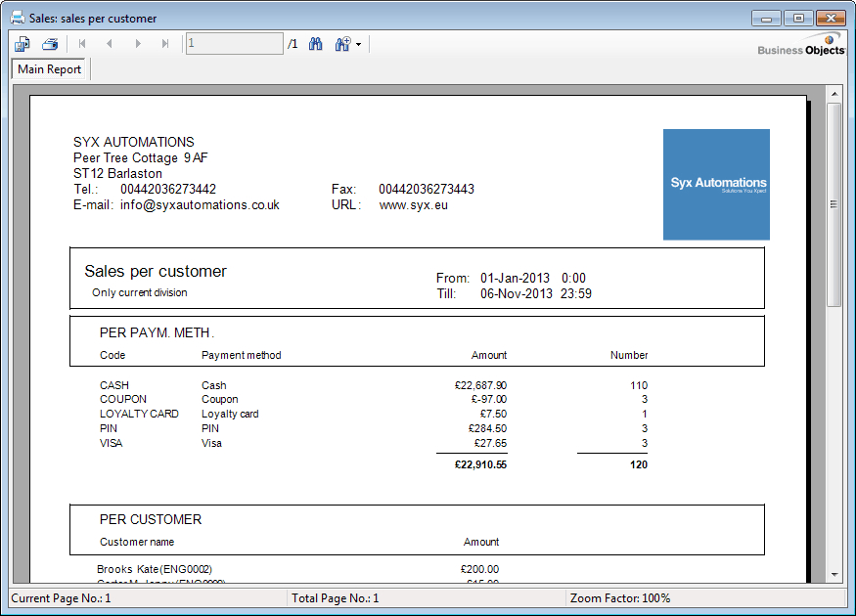856x616 pixels.
Task: Go to the previous page arrow
Action: 110,44
